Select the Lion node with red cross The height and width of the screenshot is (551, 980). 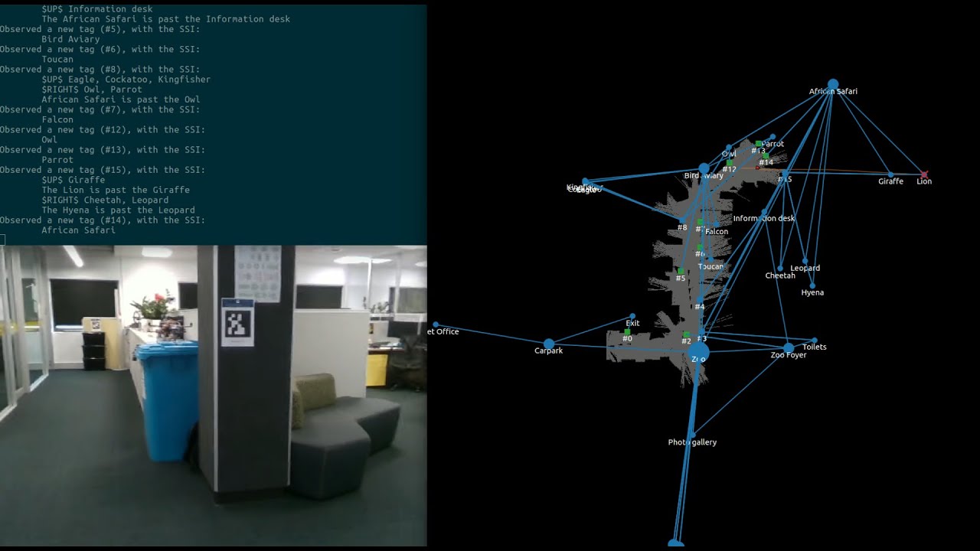925,174
